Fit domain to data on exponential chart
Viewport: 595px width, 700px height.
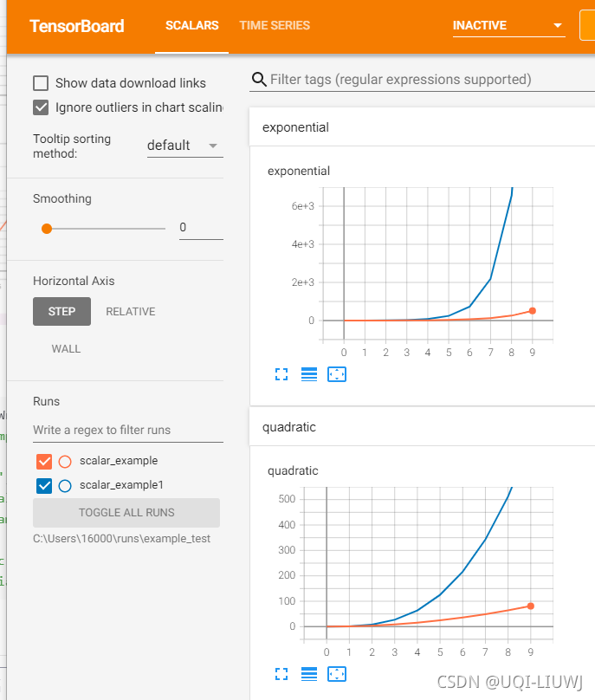tap(337, 374)
